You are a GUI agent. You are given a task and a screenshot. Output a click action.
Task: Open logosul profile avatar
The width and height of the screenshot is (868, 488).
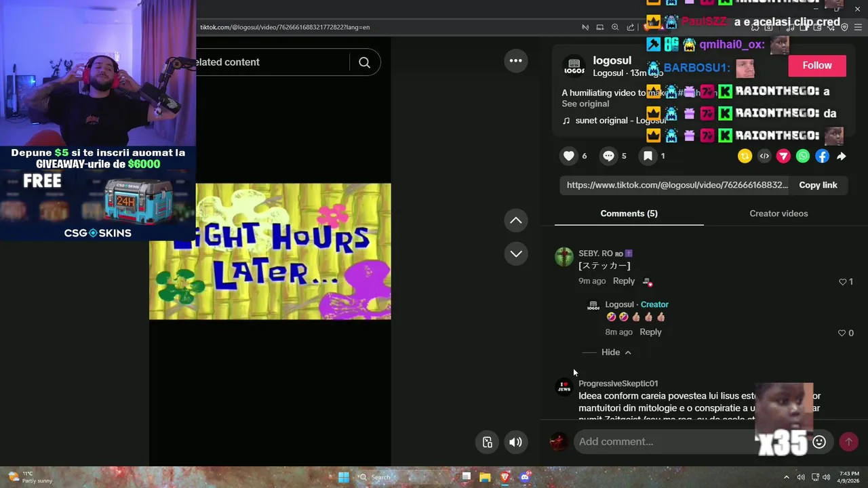pyautogui.click(x=574, y=67)
